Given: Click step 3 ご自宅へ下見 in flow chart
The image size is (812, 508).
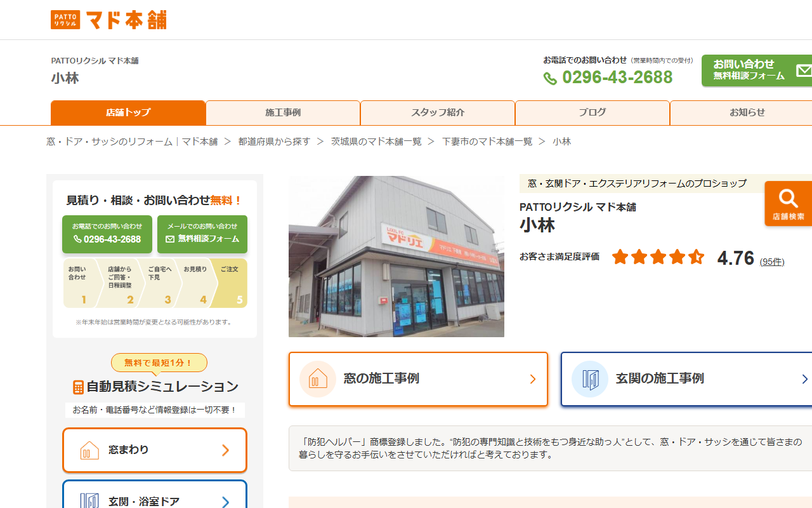Looking at the screenshot, I should pyautogui.click(x=161, y=283).
